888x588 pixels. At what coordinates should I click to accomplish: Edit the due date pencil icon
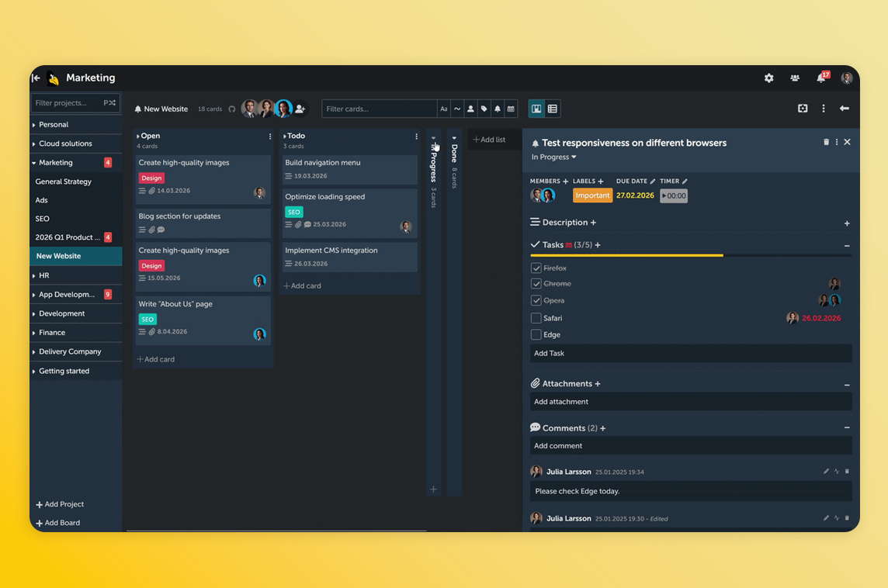click(x=653, y=182)
